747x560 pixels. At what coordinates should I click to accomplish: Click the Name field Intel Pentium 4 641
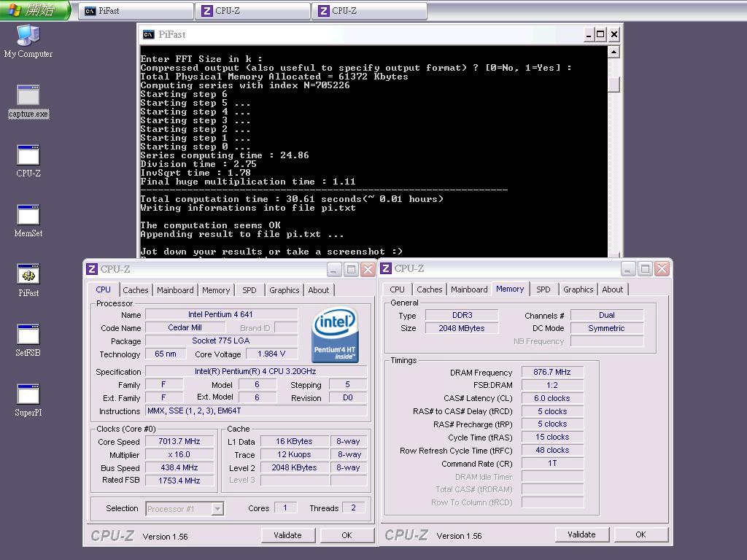pyautogui.click(x=221, y=314)
